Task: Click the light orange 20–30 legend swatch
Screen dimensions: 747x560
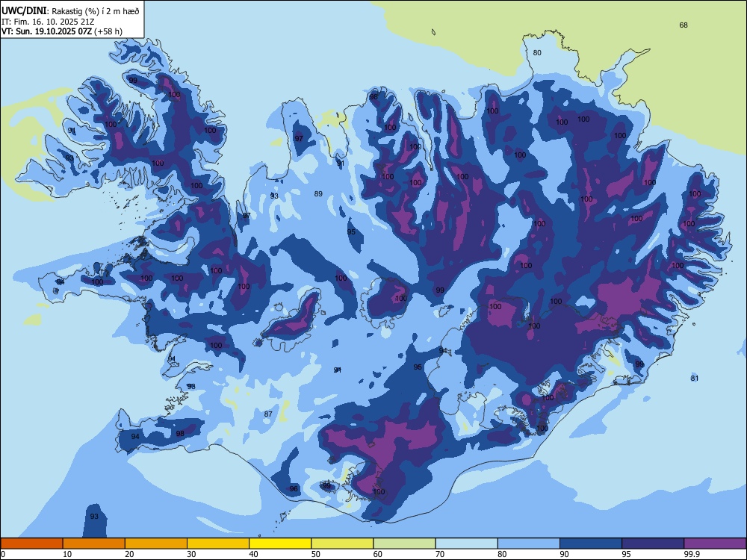Action: (x=156, y=544)
